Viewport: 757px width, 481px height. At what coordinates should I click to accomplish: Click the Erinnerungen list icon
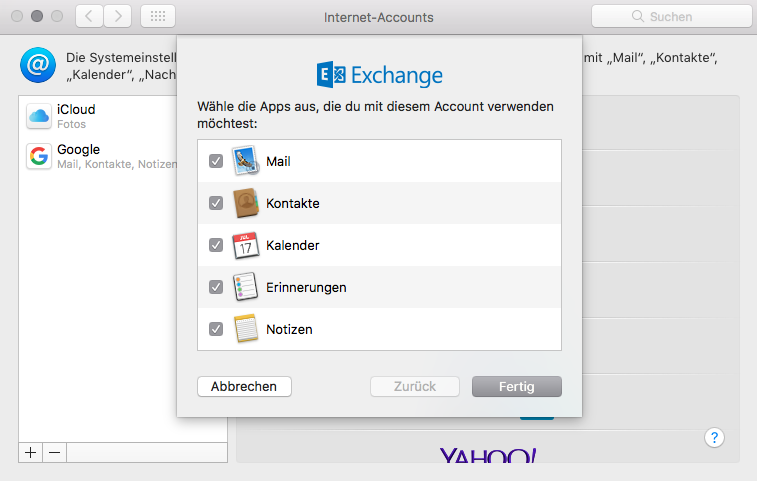click(246, 287)
